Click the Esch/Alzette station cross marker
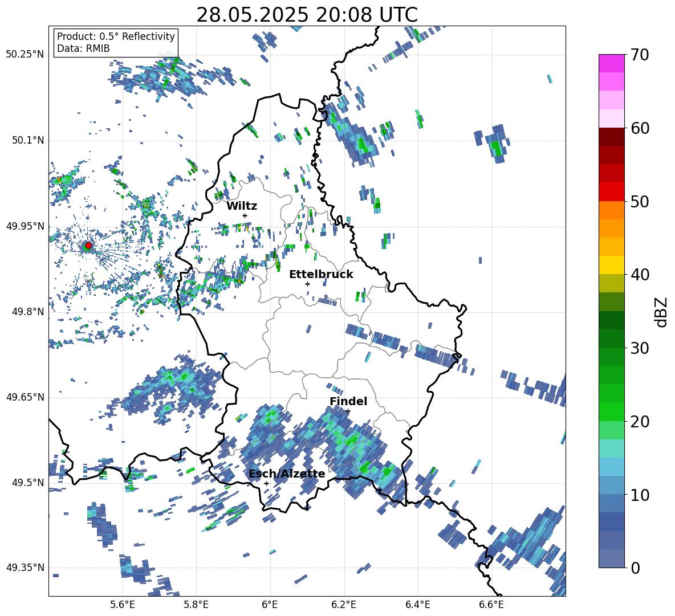675x616 pixels. pyautogui.click(x=266, y=483)
